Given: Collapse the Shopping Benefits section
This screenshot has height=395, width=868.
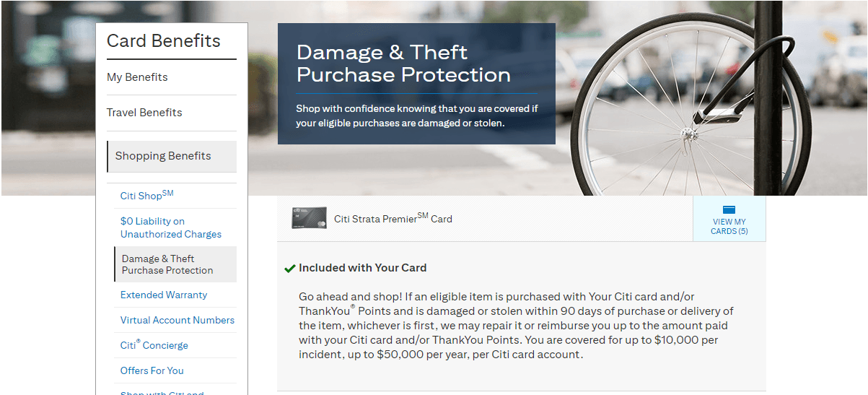Looking at the screenshot, I should click(x=163, y=156).
